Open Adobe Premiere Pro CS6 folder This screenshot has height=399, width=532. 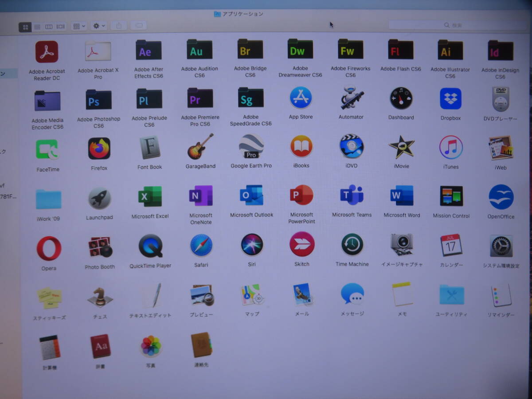tap(200, 98)
